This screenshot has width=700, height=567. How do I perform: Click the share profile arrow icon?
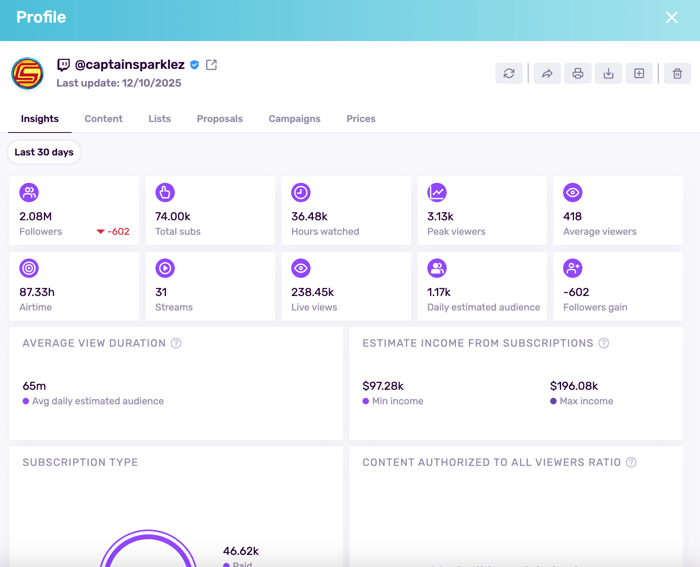pos(547,73)
